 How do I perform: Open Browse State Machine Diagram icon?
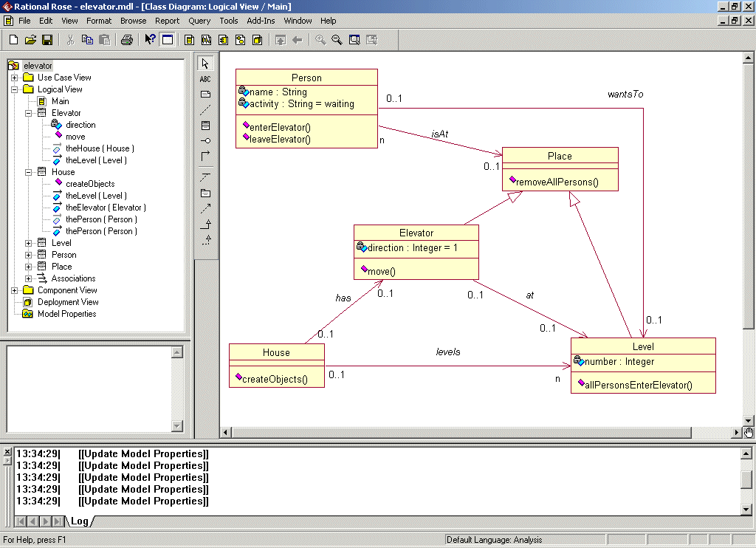(240, 40)
